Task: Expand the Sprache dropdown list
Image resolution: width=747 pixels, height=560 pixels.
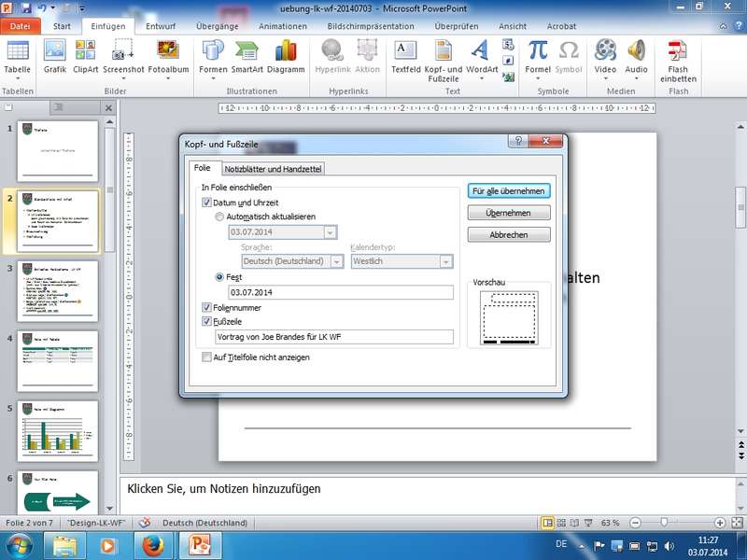Action: tap(337, 262)
